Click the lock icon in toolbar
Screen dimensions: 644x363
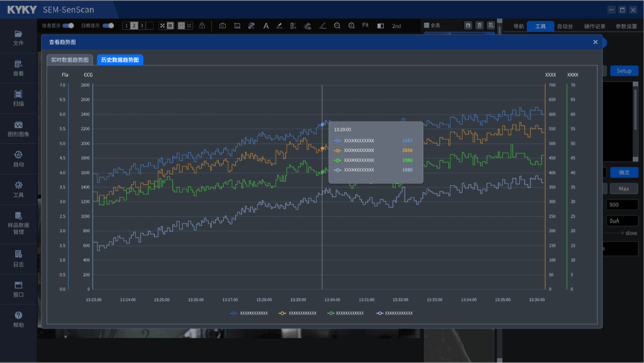coord(202,25)
